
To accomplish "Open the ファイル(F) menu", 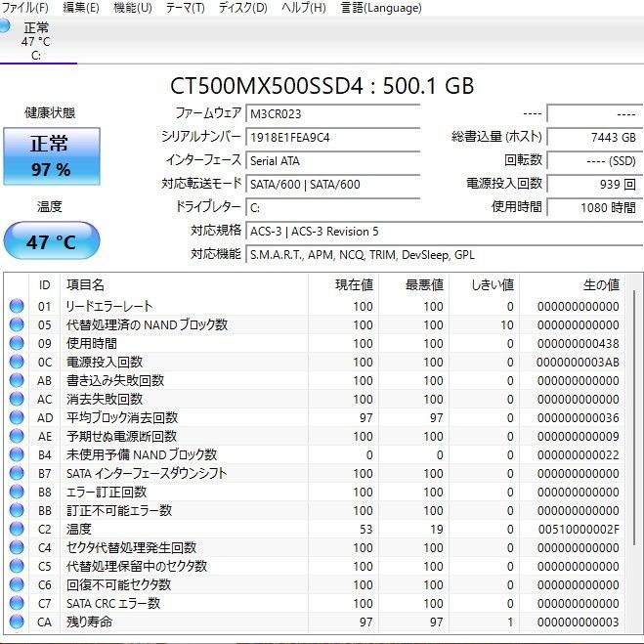I will [24, 8].
